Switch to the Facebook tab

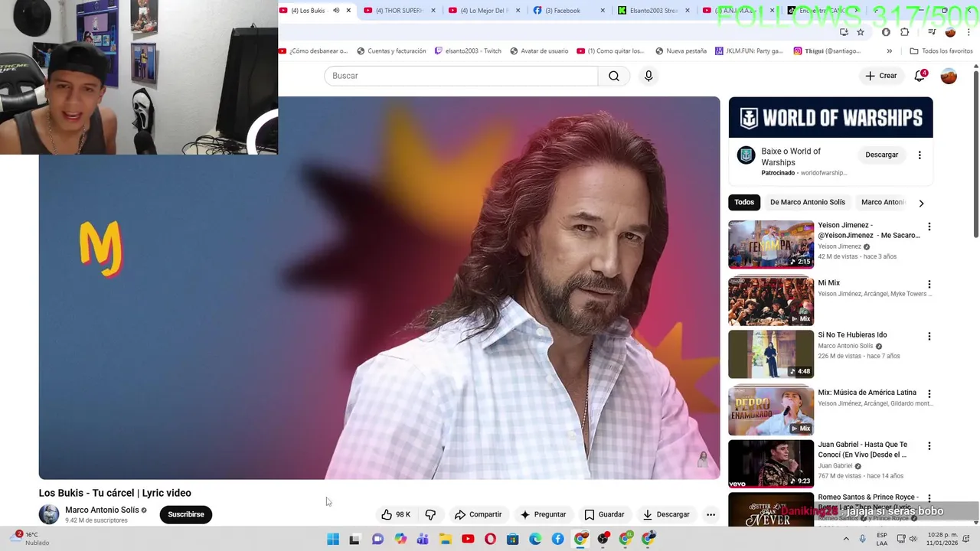pyautogui.click(x=567, y=11)
